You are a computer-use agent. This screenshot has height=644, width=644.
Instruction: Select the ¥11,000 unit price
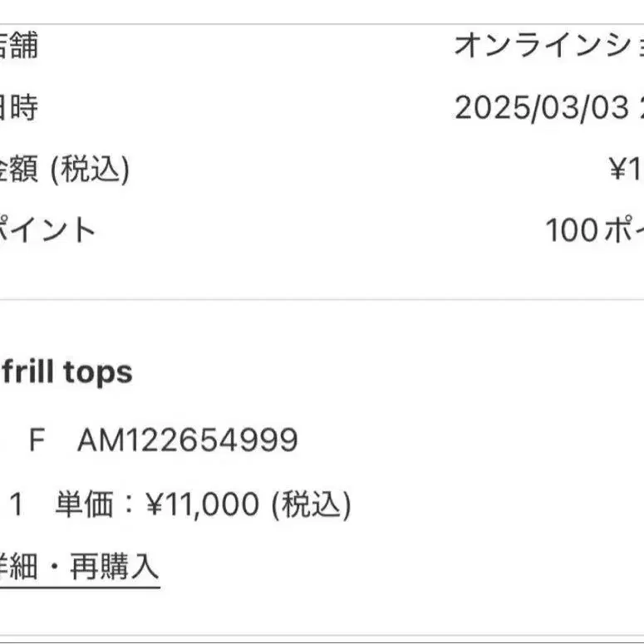[202, 504]
